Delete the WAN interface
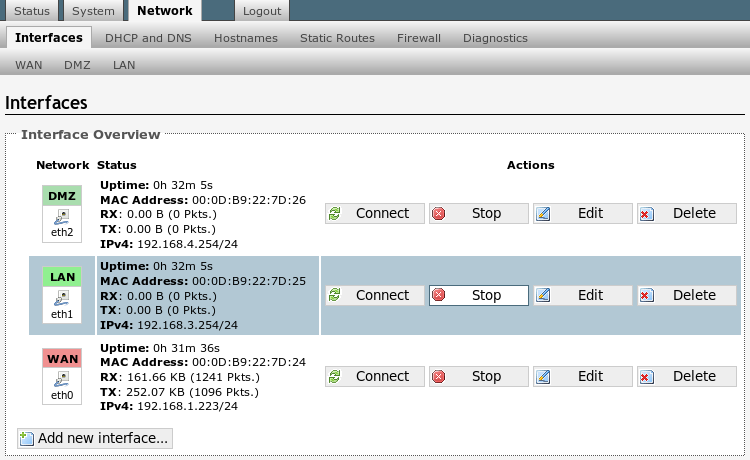Image resolution: width=750 pixels, height=460 pixels. [686, 376]
